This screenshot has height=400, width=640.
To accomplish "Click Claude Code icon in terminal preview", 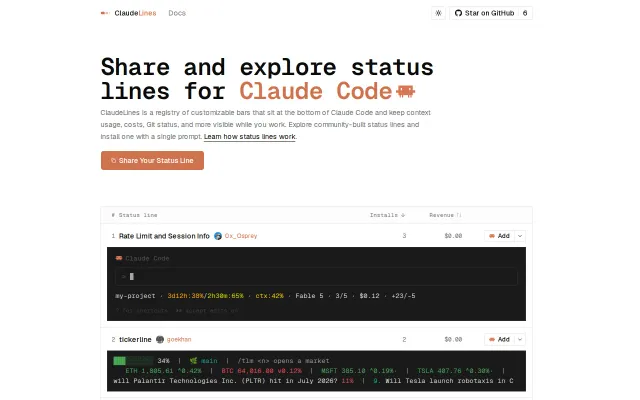I will (x=119, y=258).
